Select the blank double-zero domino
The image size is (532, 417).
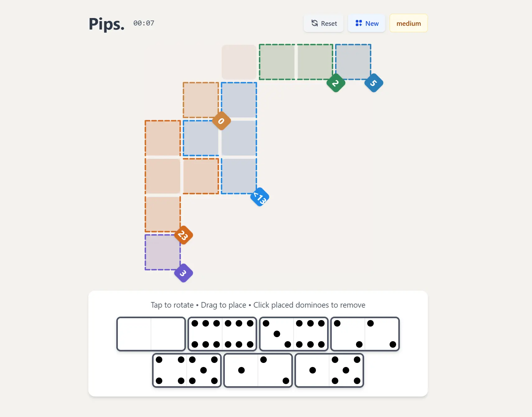point(151,334)
